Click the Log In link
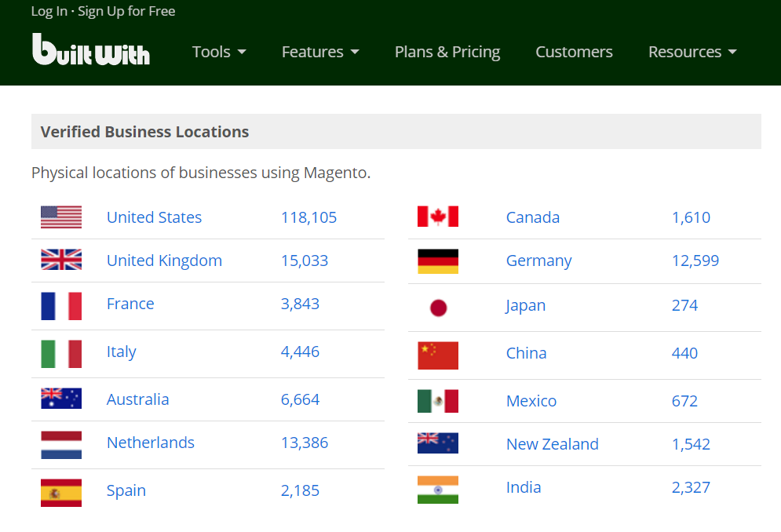Image resolution: width=781 pixels, height=532 pixels. click(x=49, y=12)
